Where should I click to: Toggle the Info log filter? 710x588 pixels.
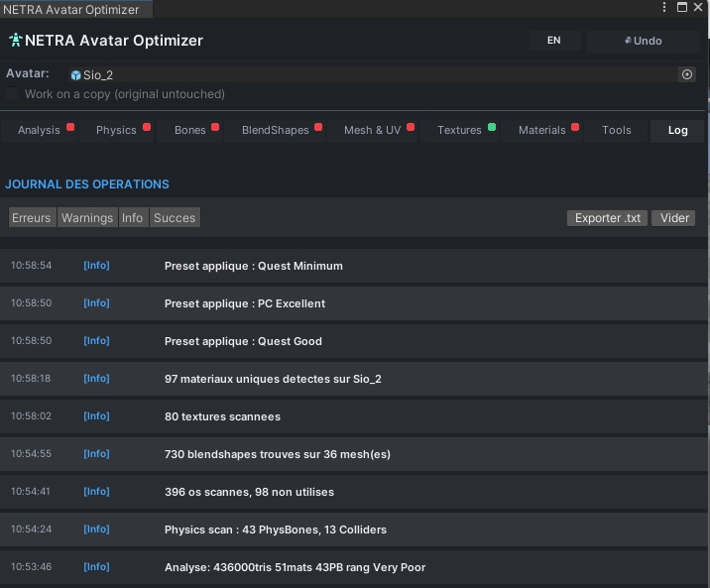coord(132,218)
